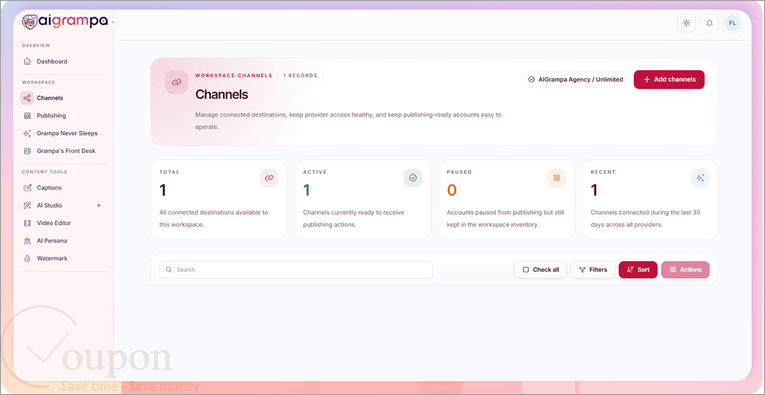Click the Video Editor film icon
Image resolution: width=765 pixels, height=395 pixels.
tap(27, 223)
